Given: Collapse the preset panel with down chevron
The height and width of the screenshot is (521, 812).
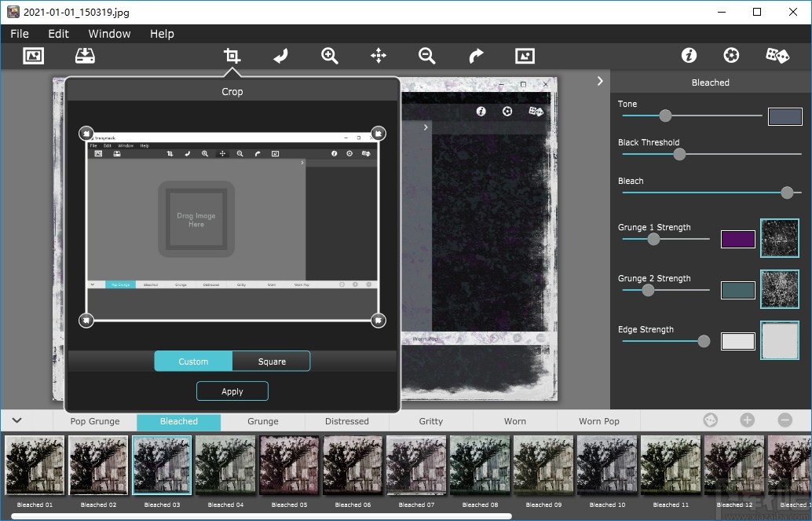Looking at the screenshot, I should 16,421.
